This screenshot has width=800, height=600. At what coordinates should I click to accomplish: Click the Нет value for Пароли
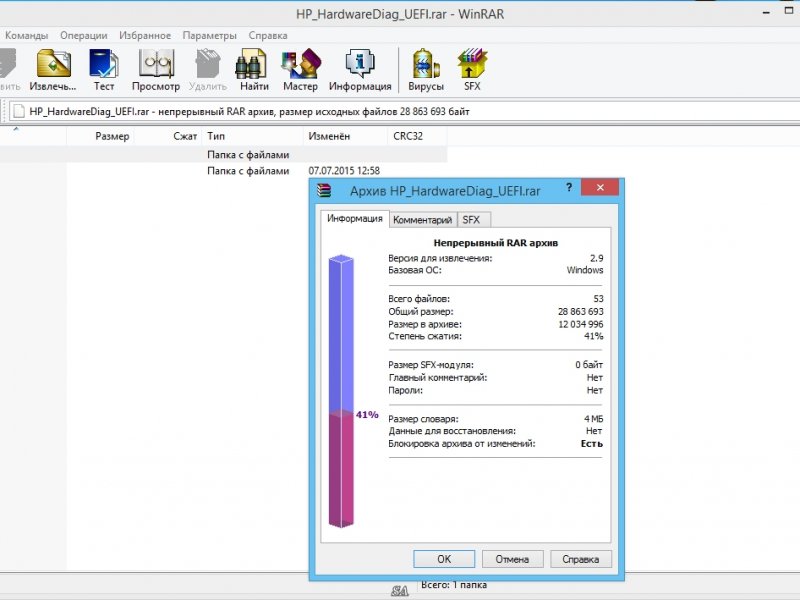pos(595,390)
